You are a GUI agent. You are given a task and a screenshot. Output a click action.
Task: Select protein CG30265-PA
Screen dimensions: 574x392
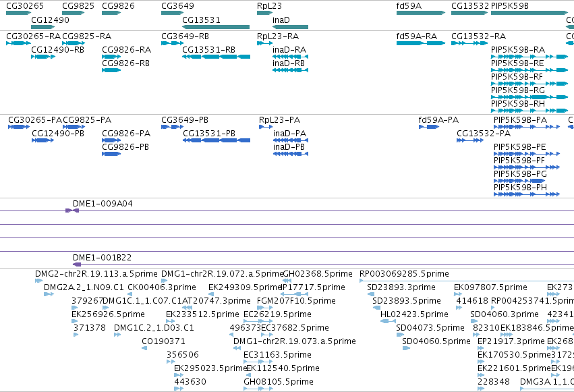pyautogui.click(x=19, y=127)
